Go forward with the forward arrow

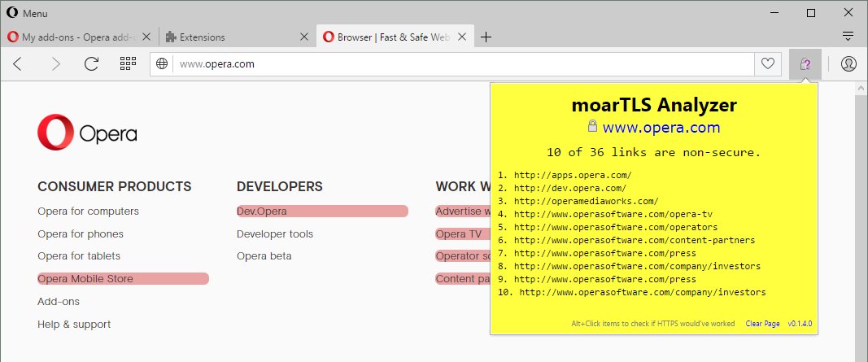point(55,64)
